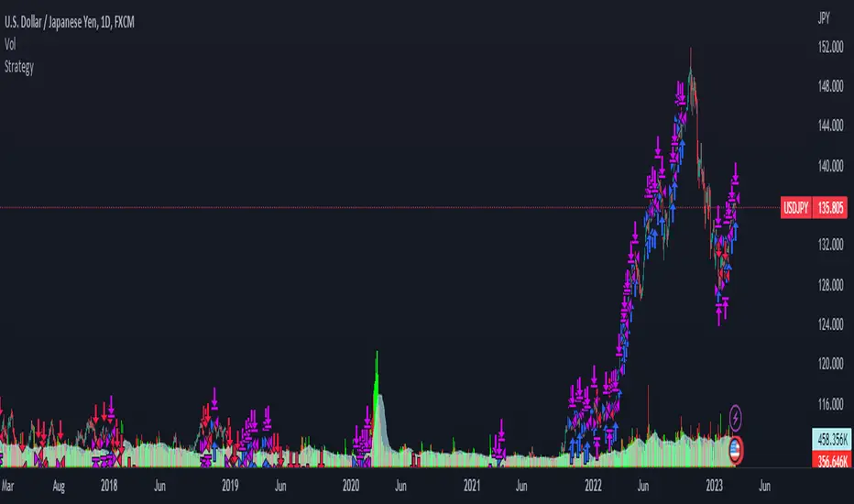Click the US flag economic event icon

735,450
